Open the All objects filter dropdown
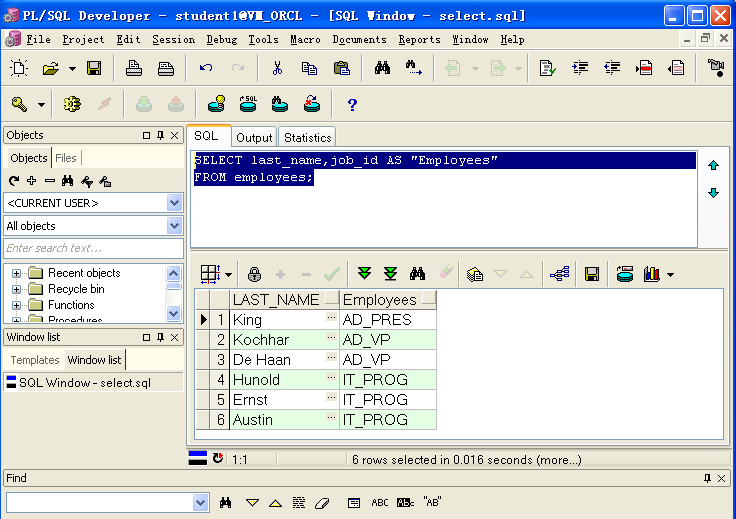The image size is (736, 519). click(x=174, y=226)
